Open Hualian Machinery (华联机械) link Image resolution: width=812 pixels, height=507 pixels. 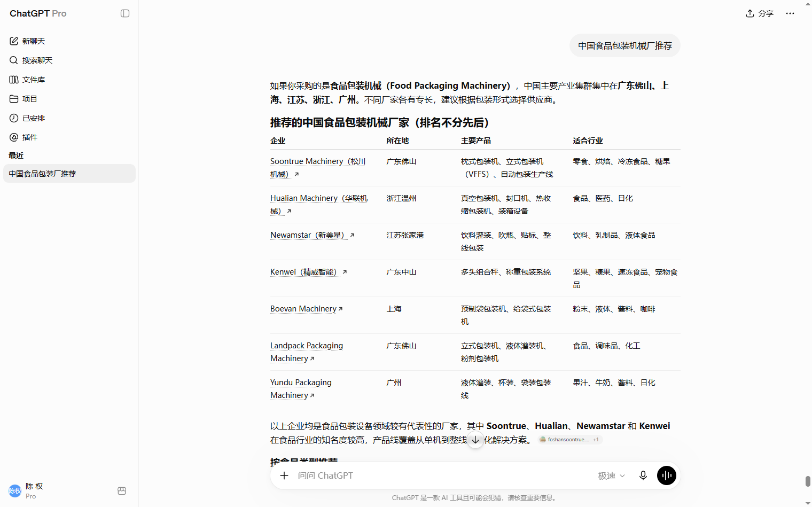coord(319,205)
